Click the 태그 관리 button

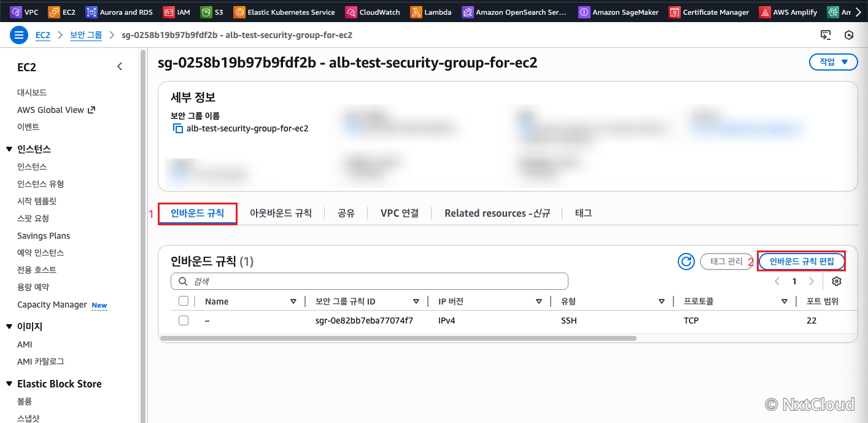[x=726, y=262]
